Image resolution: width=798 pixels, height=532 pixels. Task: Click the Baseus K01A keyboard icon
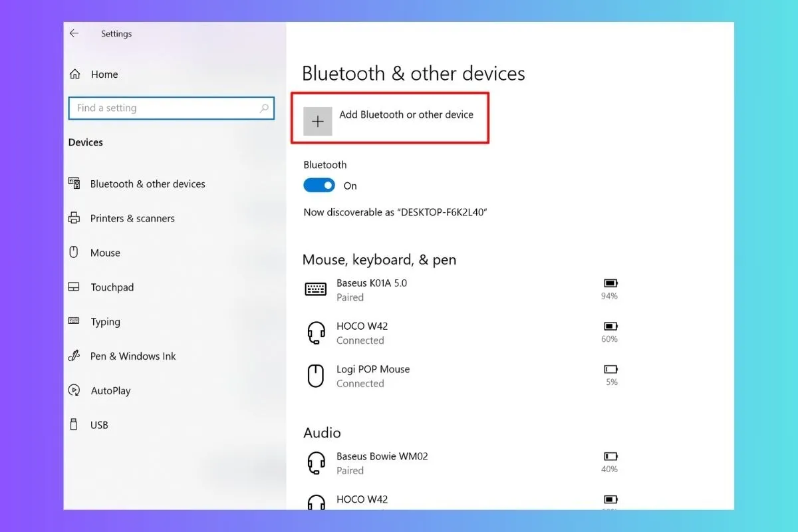(315, 289)
